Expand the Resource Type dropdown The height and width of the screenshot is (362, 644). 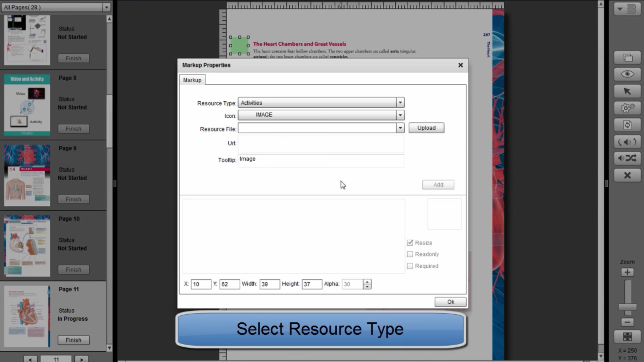(400, 103)
